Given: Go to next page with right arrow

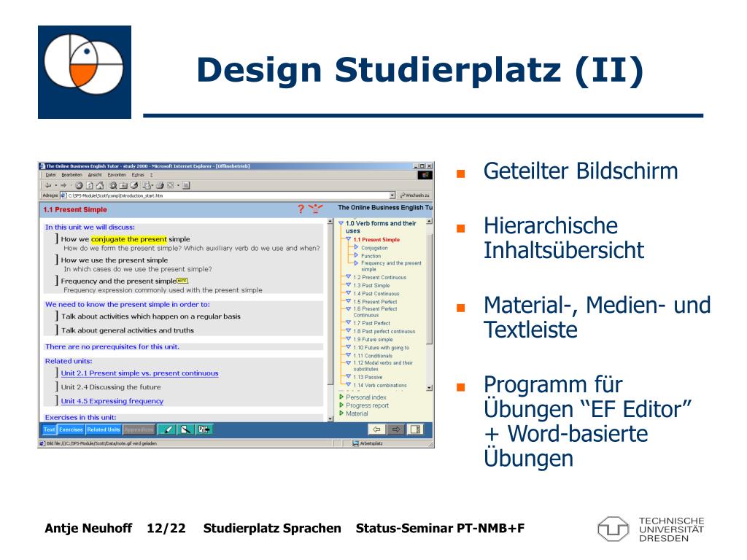Looking at the screenshot, I should (x=395, y=429).
